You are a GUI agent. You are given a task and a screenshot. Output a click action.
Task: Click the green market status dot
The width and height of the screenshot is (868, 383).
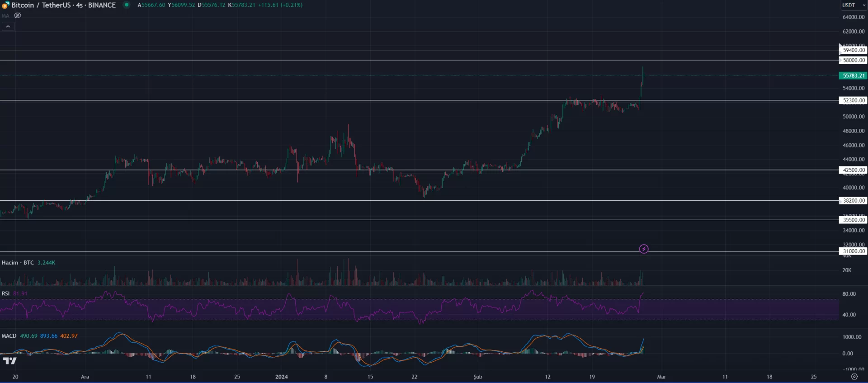click(x=127, y=5)
